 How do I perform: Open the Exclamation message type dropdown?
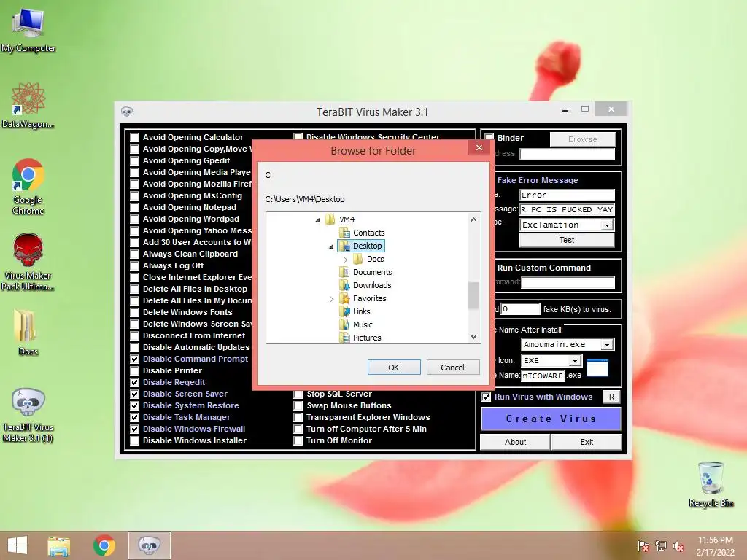[x=607, y=225]
